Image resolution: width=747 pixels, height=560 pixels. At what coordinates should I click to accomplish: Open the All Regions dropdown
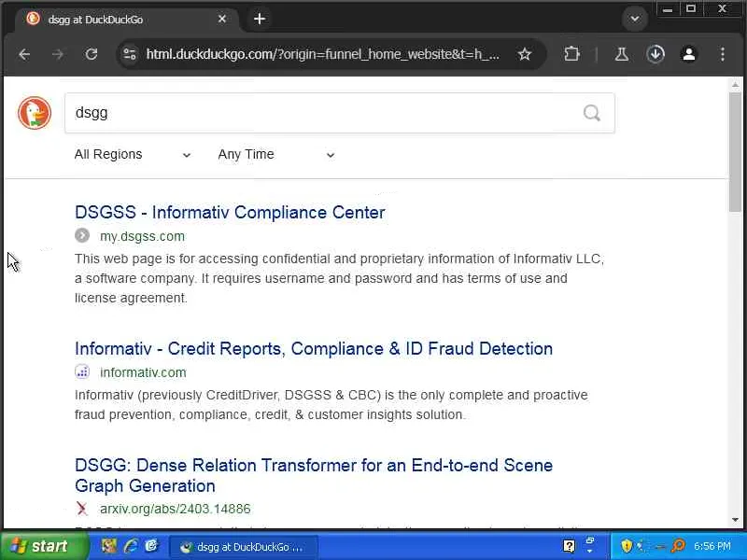pyautogui.click(x=133, y=154)
